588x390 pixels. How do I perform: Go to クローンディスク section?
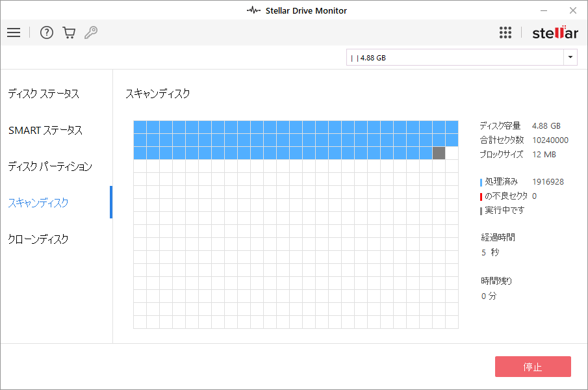coord(38,239)
